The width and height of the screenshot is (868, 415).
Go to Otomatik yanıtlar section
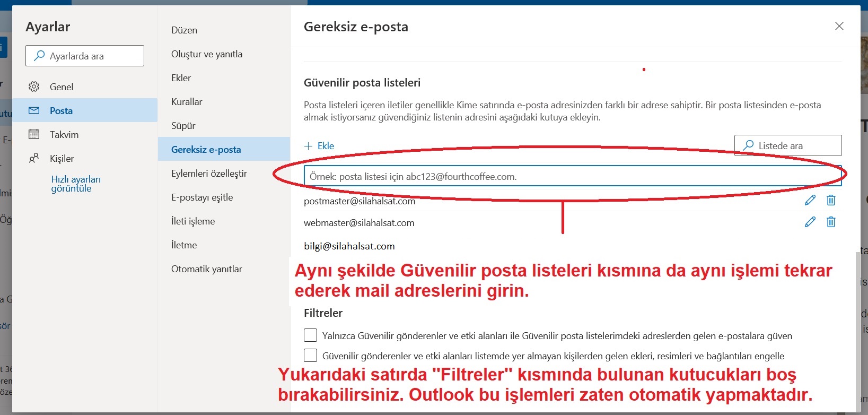tap(206, 269)
